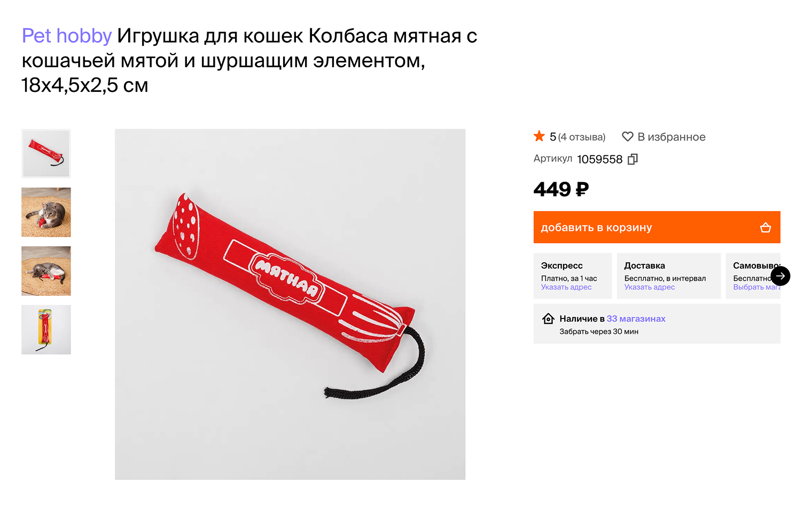Open the Pet hobby brand link
Viewport: 812px width, 513px height.
[x=67, y=36]
